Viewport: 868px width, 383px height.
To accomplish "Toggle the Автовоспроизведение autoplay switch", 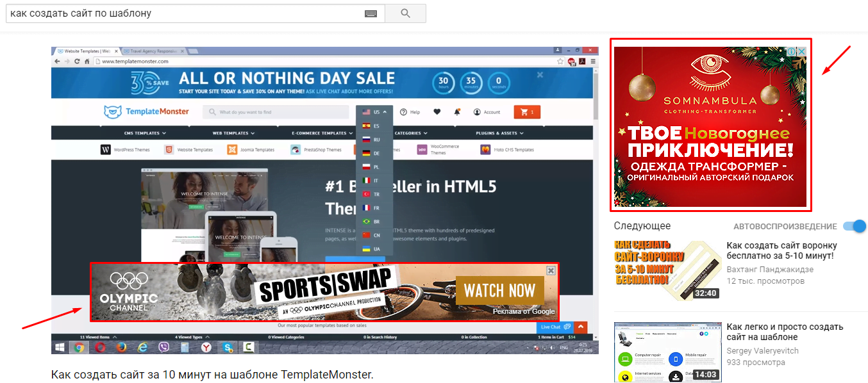I will pos(855,226).
